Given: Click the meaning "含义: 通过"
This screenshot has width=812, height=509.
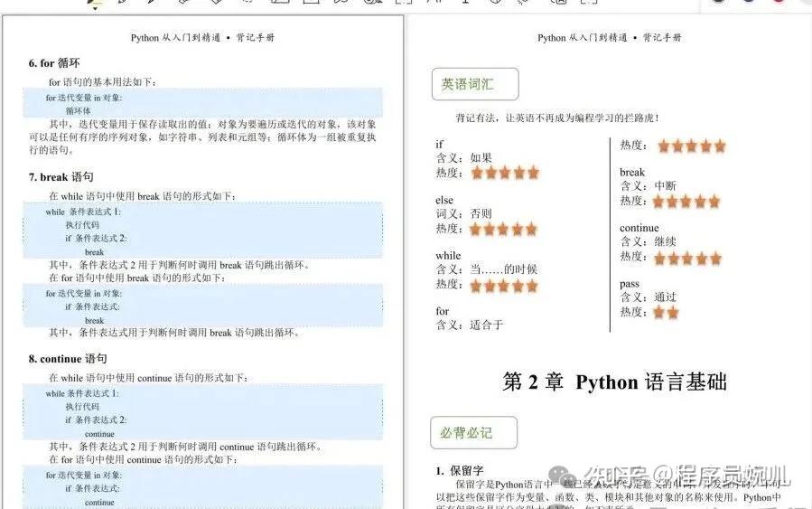Looking at the screenshot, I should pos(648,297).
